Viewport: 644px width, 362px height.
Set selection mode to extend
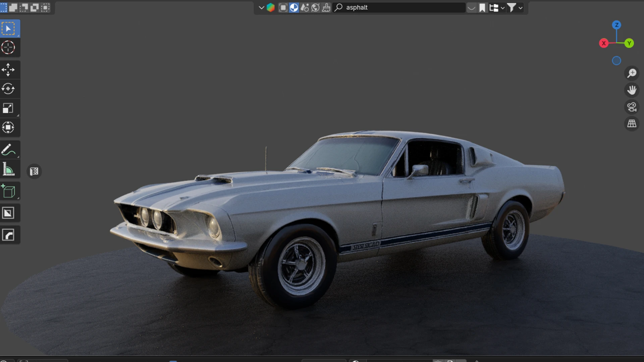click(x=13, y=7)
